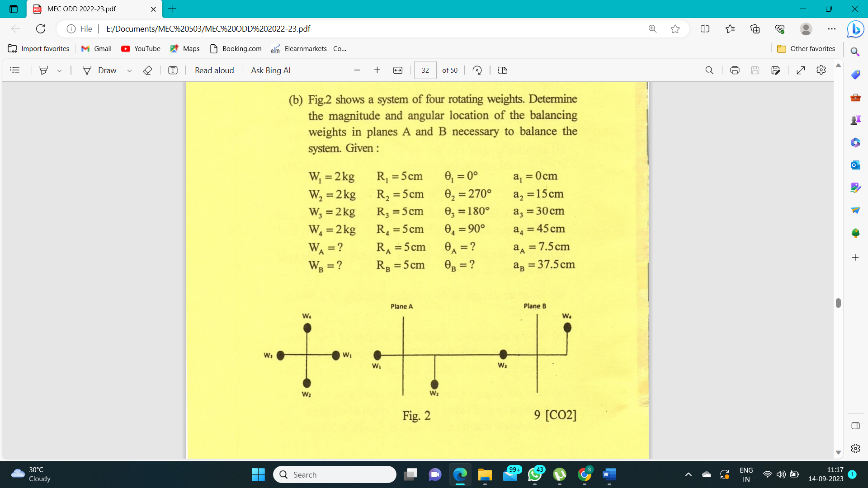Open the tab actions menu
The image size is (868, 488).
point(13,9)
